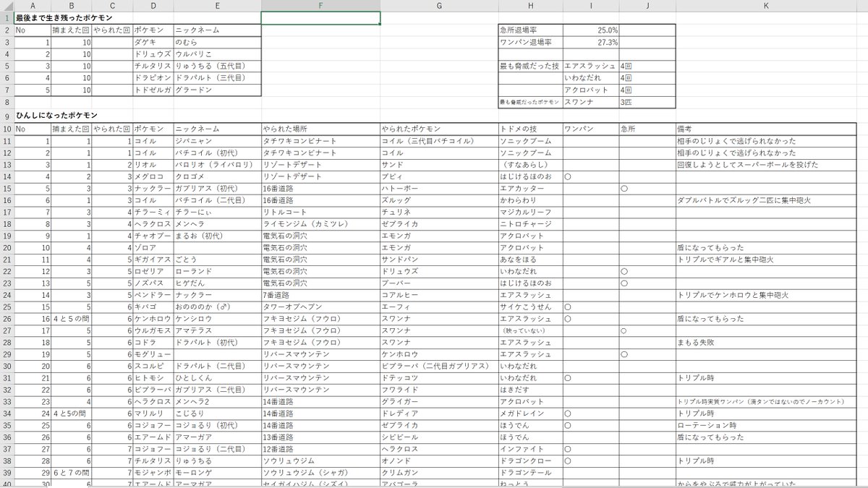Select the cell ライモンジム（カミツレ）
Viewport: 868px width, 488px height.
(320, 223)
